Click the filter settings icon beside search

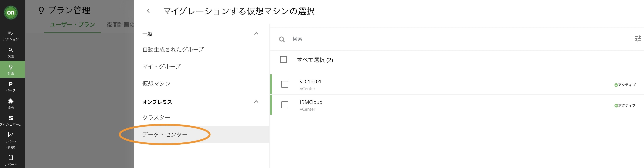click(638, 39)
